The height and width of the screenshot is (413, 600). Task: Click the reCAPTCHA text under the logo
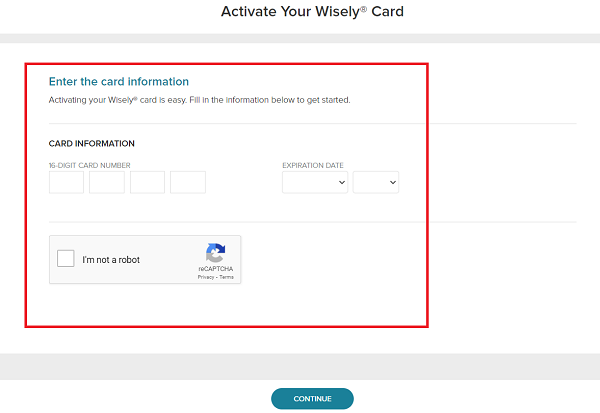(x=215, y=269)
